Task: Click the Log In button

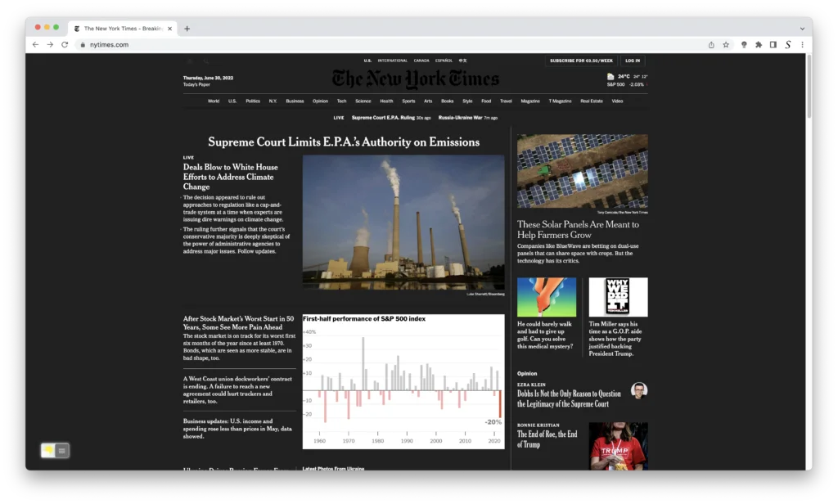Action: tap(633, 61)
